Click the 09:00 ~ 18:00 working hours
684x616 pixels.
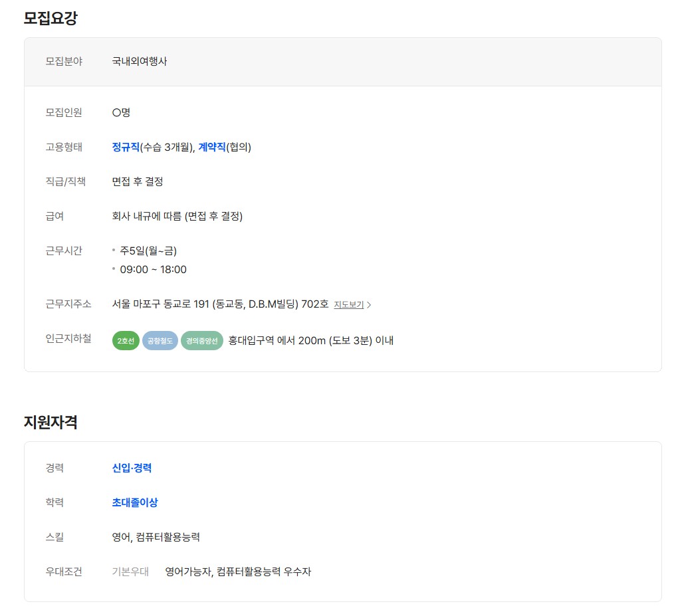coord(153,269)
